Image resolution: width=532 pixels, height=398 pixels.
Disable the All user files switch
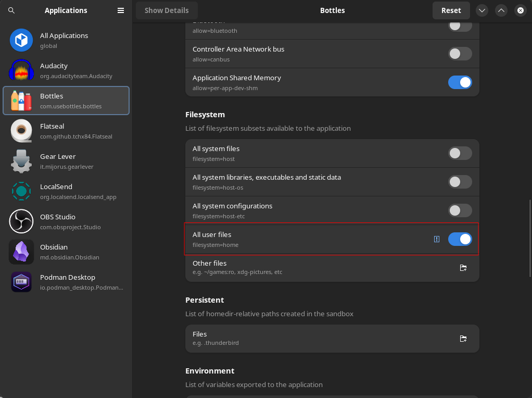(460, 239)
